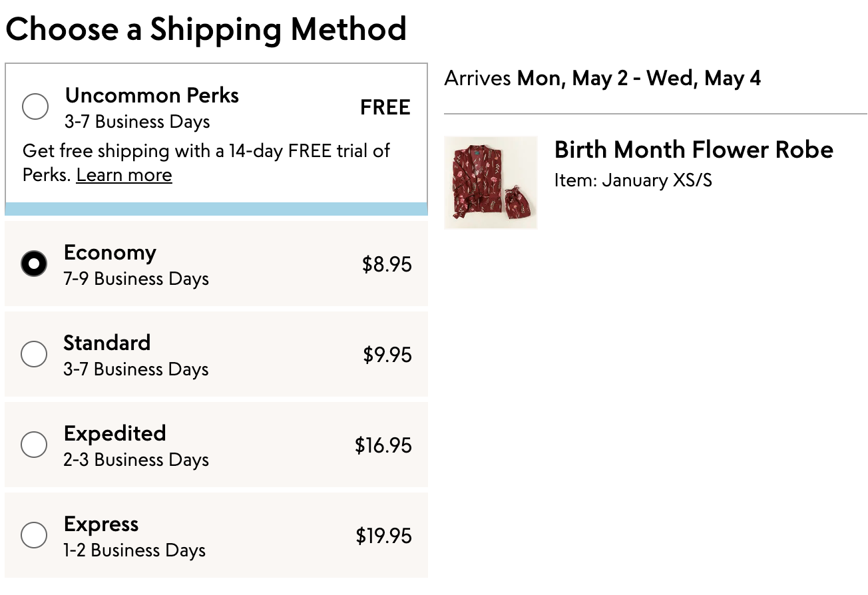Select the Express shipping radio button

[x=34, y=535]
